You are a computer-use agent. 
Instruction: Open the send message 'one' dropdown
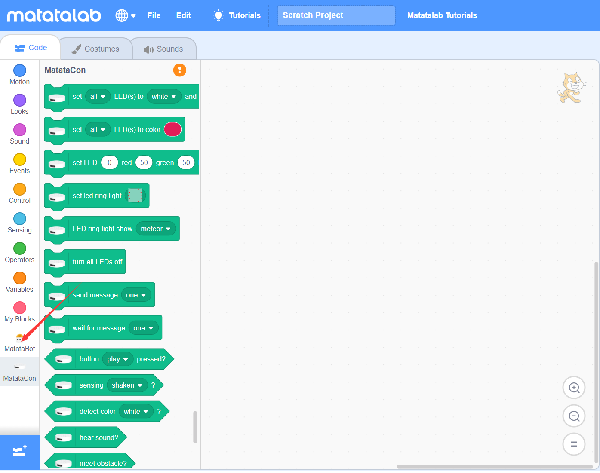pos(136,295)
